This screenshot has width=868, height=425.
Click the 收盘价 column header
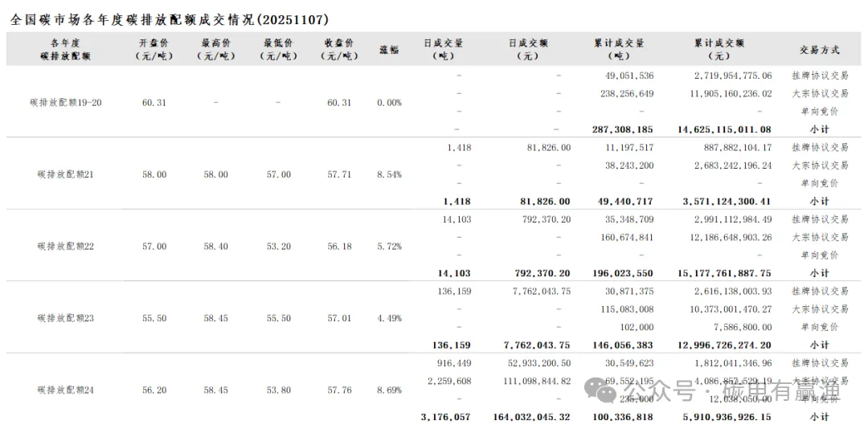point(339,49)
